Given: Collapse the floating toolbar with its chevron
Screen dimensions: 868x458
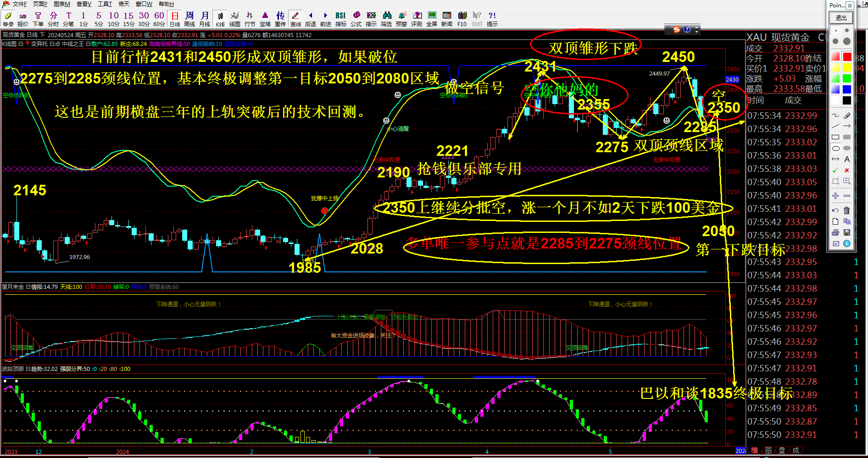Looking at the screenshot, I should pos(696,31).
